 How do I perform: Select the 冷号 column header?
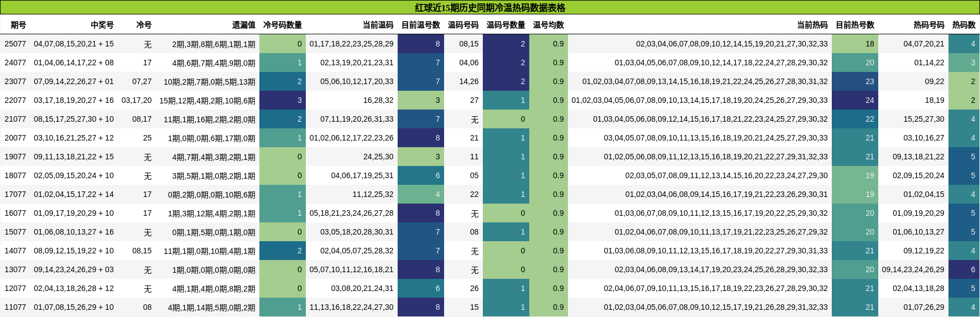[144, 25]
